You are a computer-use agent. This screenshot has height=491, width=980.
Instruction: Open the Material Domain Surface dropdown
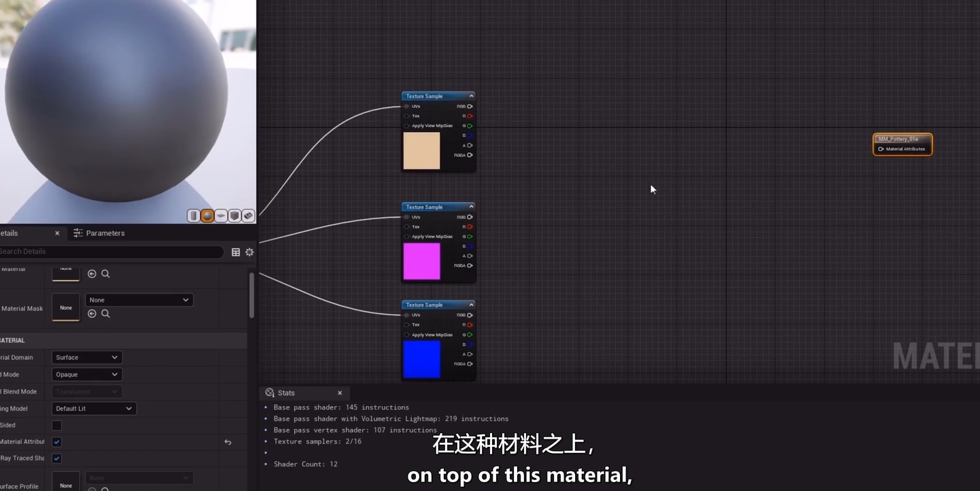(86, 357)
